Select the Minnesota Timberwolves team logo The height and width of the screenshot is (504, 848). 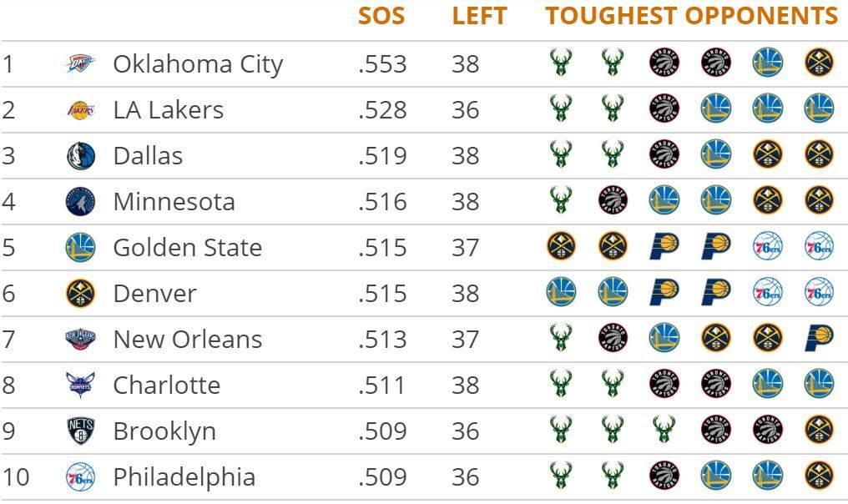80,202
